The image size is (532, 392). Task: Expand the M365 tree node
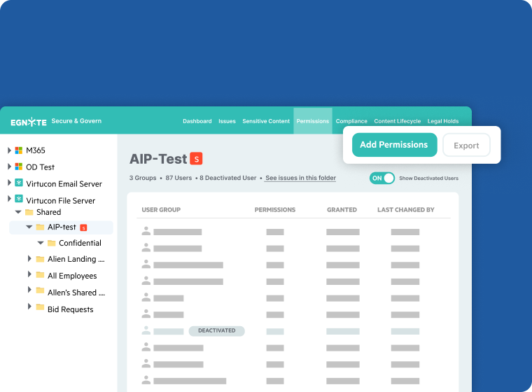click(x=10, y=150)
